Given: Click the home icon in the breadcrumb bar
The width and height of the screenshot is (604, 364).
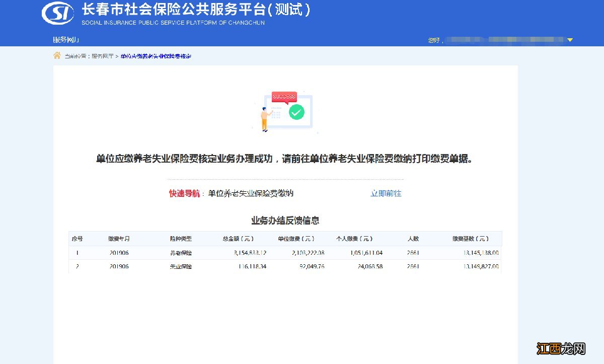Looking at the screenshot, I should click(57, 55).
